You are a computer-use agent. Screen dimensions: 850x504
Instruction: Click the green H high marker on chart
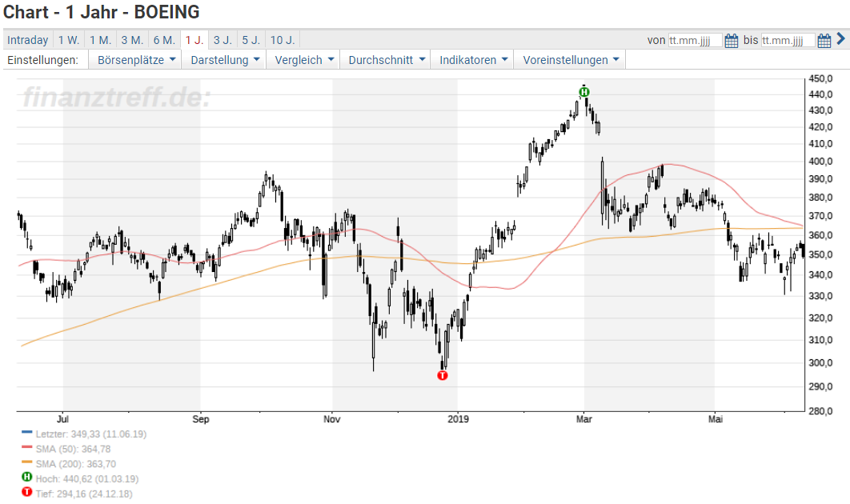(x=583, y=92)
